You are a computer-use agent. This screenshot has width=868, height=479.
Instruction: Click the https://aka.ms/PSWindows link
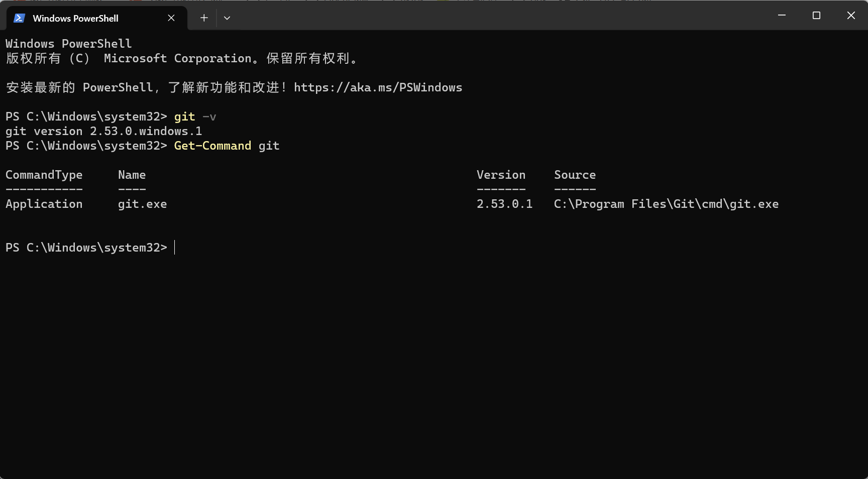[x=378, y=88]
